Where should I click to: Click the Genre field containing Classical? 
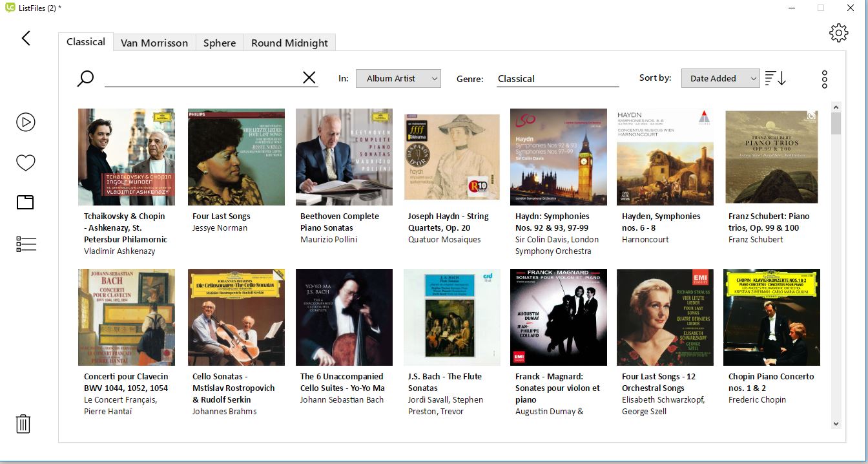tap(557, 78)
